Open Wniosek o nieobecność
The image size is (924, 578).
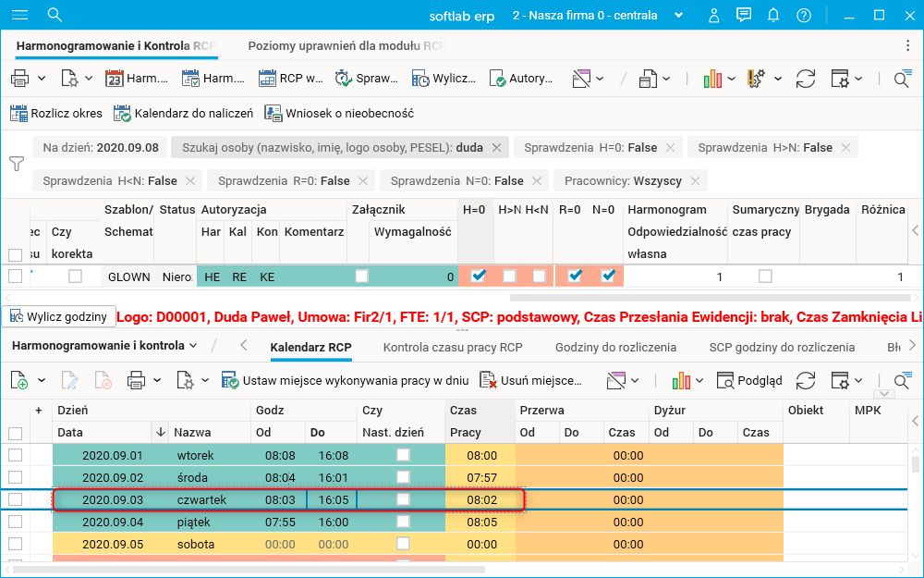pos(339,113)
